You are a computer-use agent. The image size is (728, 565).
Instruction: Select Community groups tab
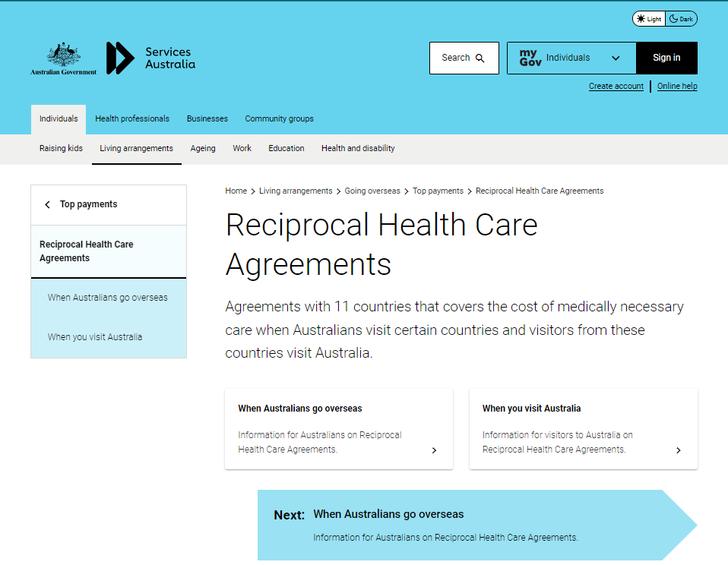point(279,119)
